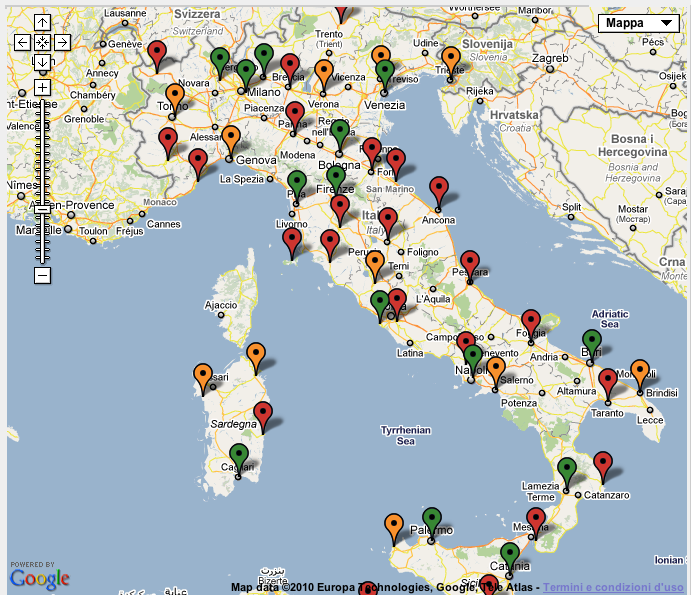Click the Genève city label
Screen dimensions: 691x601
tap(125, 44)
